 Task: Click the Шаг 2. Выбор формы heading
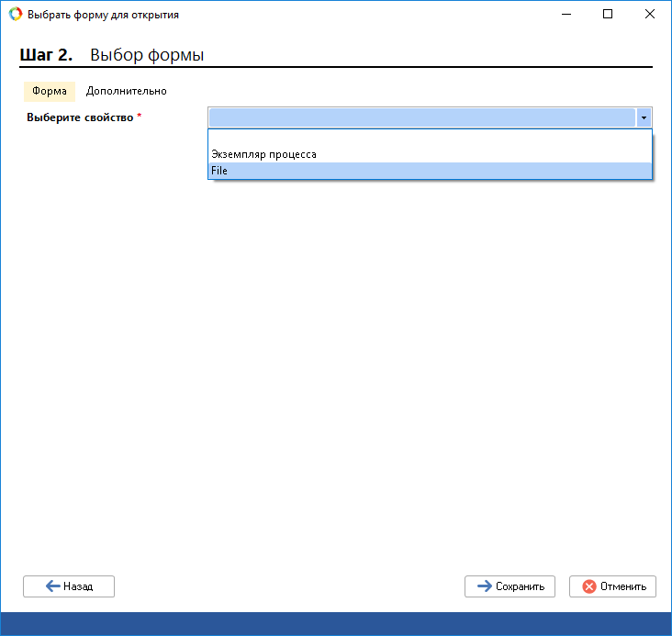coord(112,55)
